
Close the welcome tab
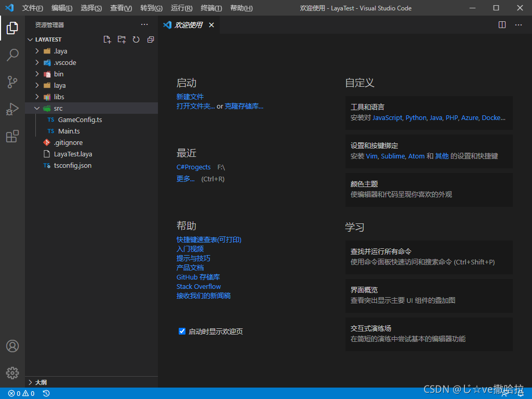point(211,25)
